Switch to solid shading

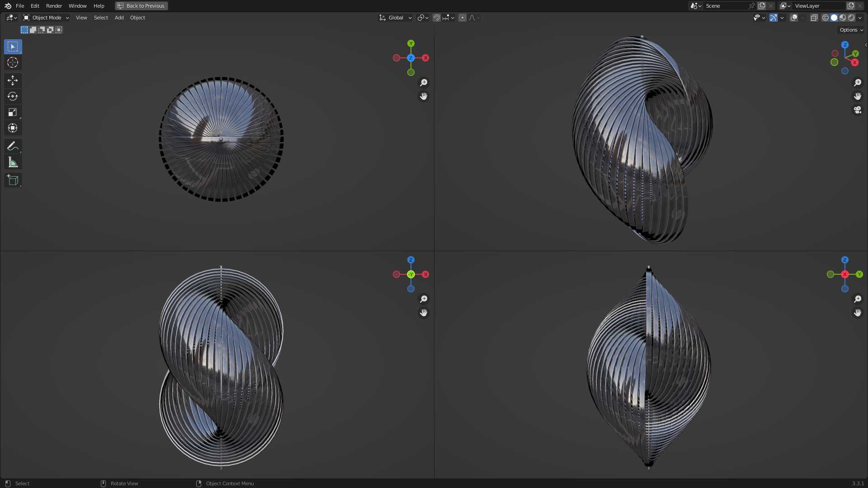click(x=834, y=18)
